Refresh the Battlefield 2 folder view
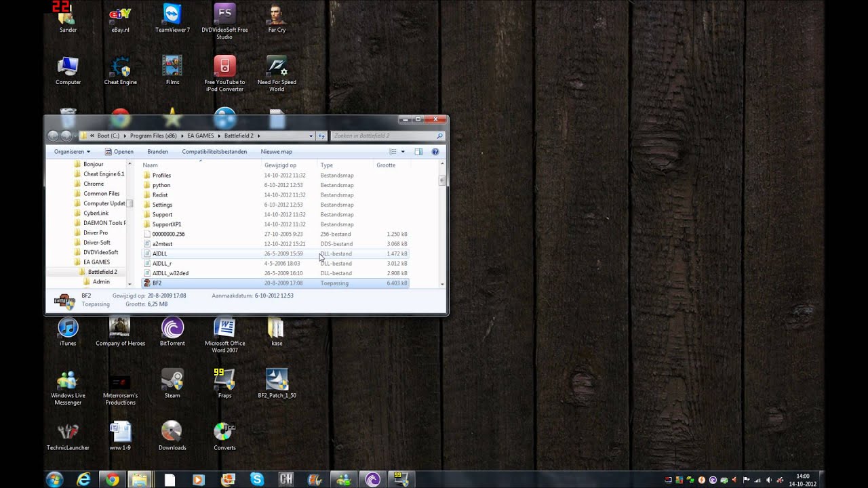Screen dimensions: 868x488 [x=322, y=136]
